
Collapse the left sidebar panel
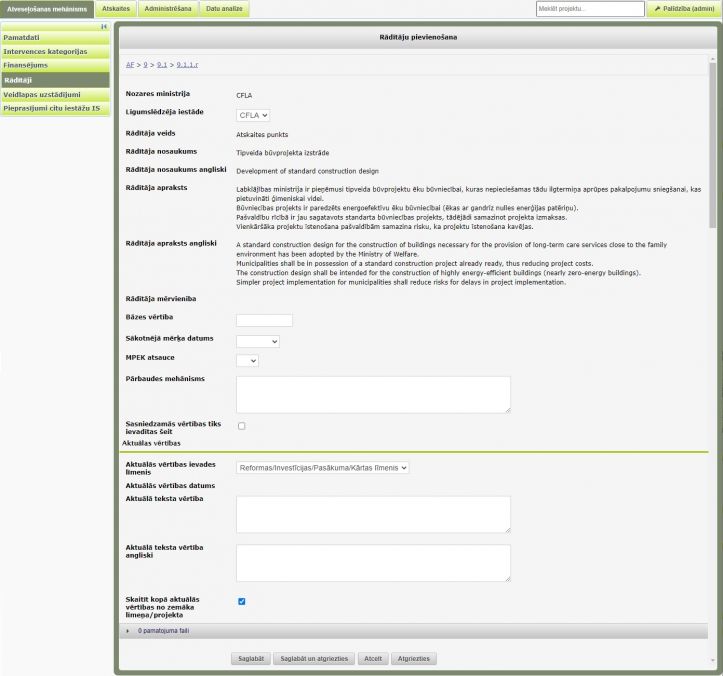pos(104,27)
